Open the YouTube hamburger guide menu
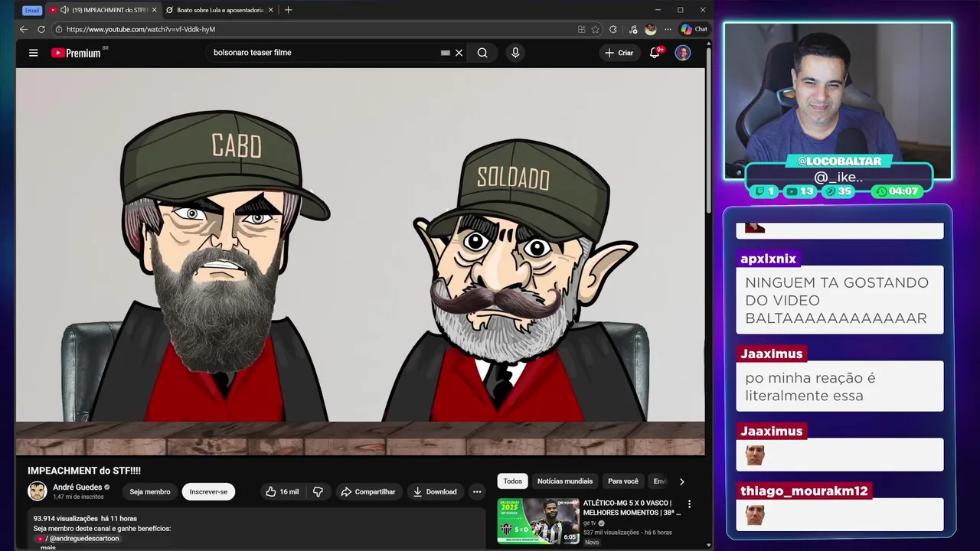This screenshot has height=551, width=980. [x=33, y=53]
